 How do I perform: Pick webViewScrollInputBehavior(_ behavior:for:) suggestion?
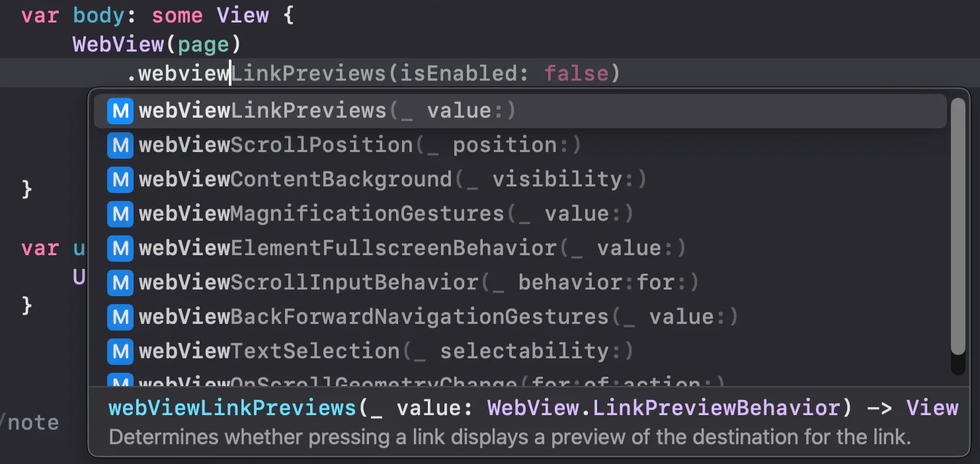(x=520, y=283)
